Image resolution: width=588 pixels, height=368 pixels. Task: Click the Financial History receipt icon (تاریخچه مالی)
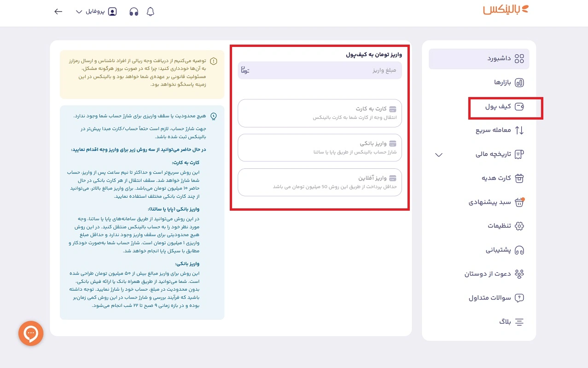(519, 155)
